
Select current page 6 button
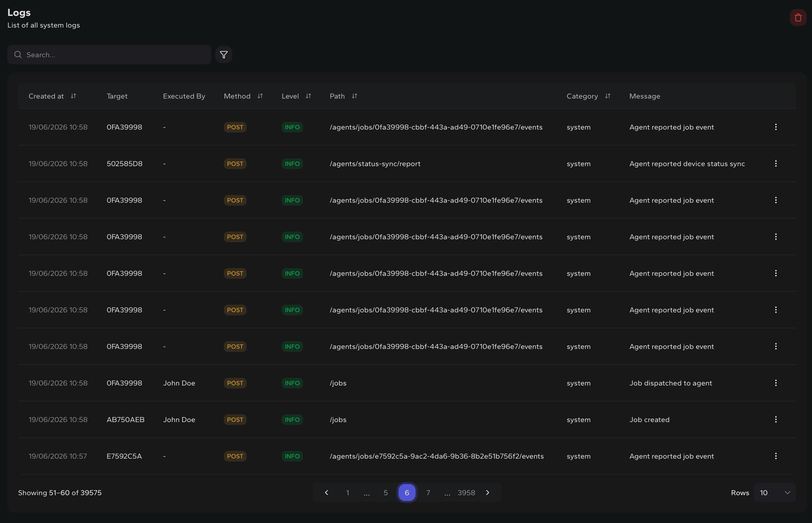coord(407,493)
